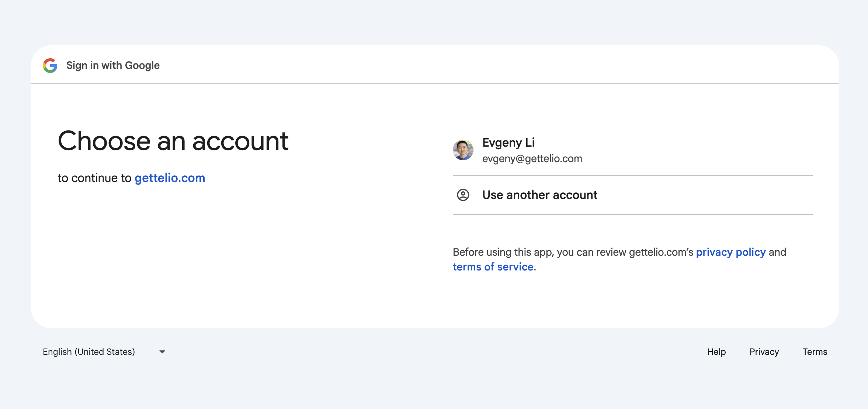Open the gettelio.com link

click(x=170, y=178)
